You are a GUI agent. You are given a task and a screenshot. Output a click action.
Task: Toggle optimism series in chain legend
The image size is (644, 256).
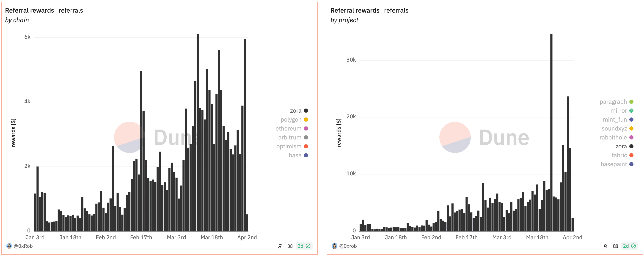(292, 146)
